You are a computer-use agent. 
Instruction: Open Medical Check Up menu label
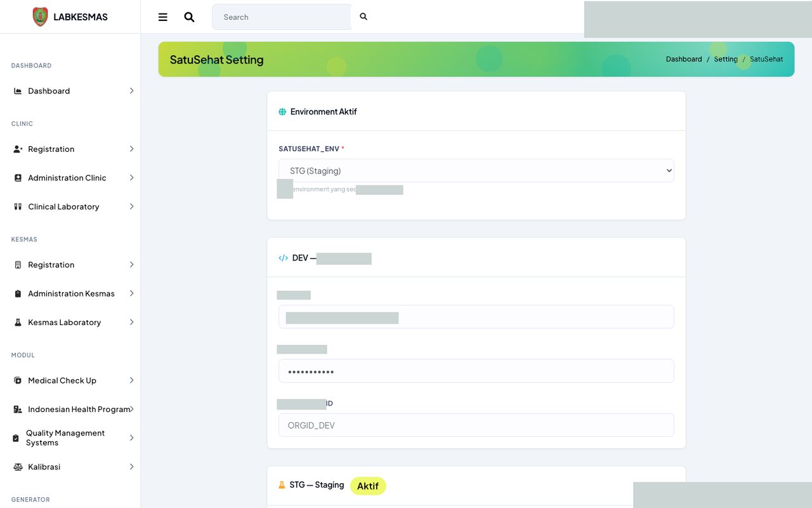62,380
